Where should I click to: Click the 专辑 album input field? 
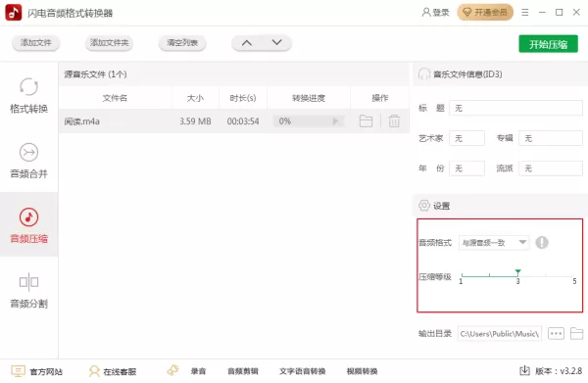tap(551, 138)
